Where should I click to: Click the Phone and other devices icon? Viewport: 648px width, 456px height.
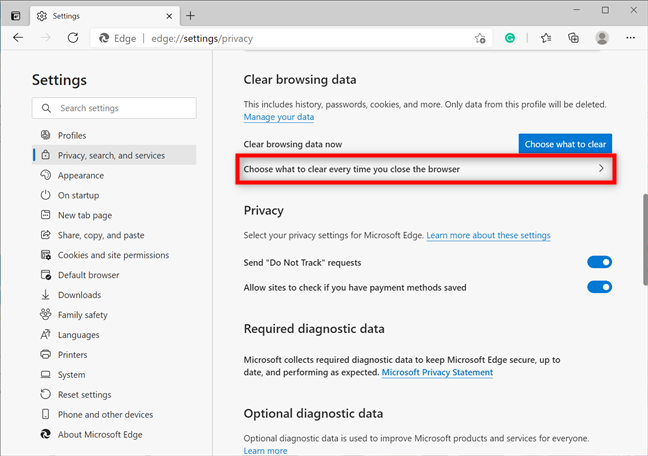coord(45,414)
